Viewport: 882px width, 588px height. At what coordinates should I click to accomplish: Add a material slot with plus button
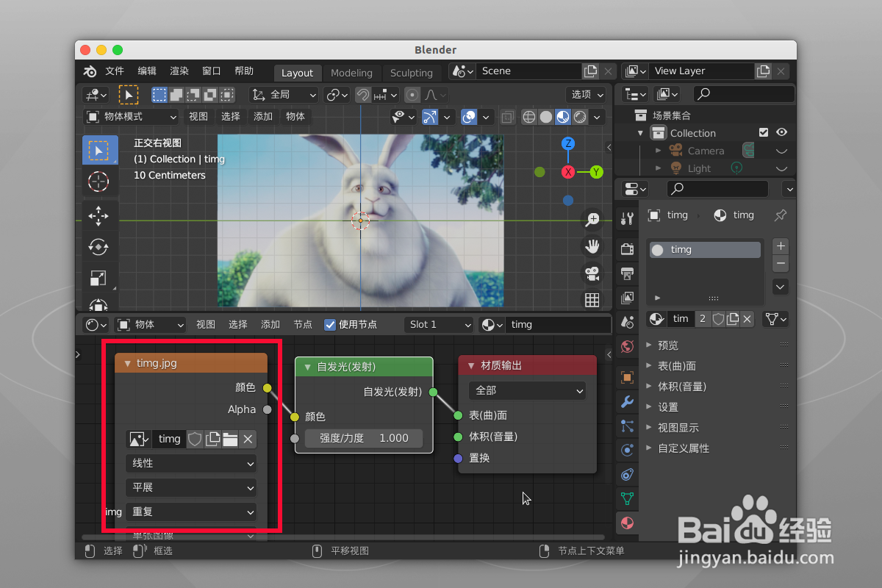(781, 246)
